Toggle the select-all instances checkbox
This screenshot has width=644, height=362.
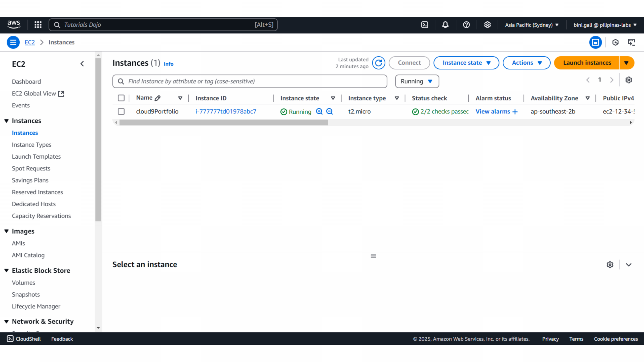click(x=121, y=98)
